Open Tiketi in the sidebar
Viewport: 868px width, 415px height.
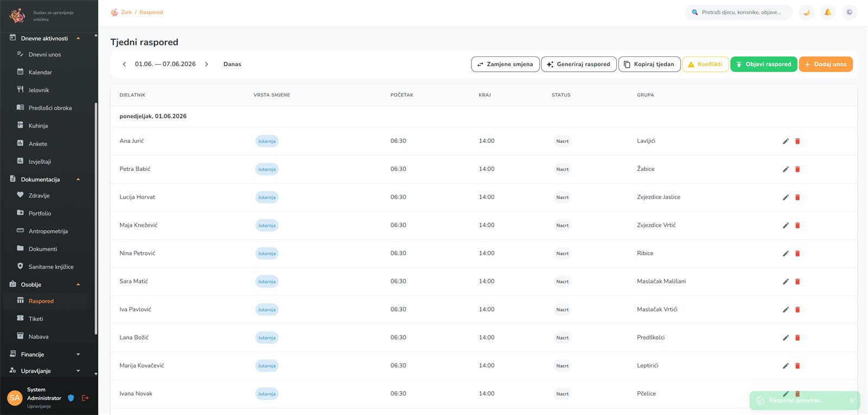tap(36, 319)
